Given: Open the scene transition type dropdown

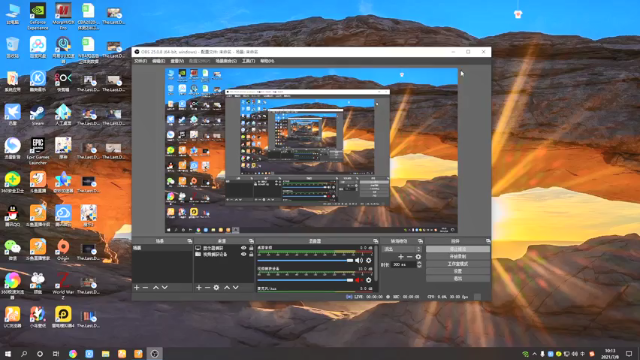Looking at the screenshot, I should [402, 249].
